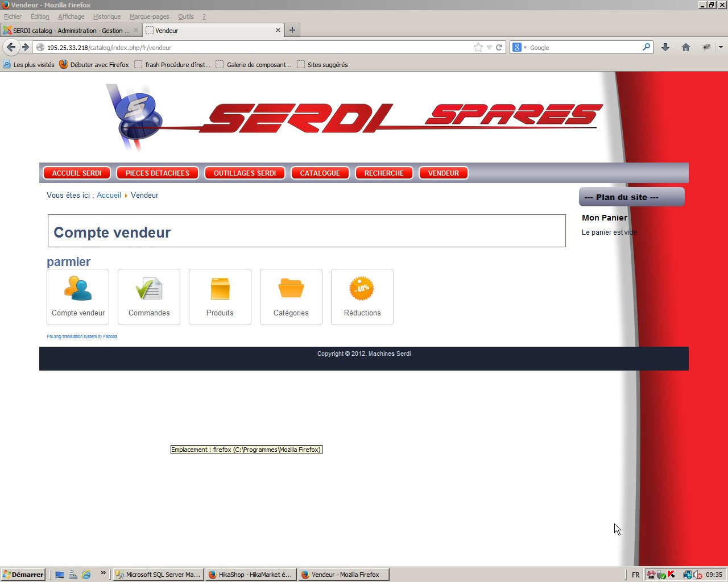Screen dimensions: 728x582
Task: Switch to Microsoft SQL Server Management taskbar window
Action: pos(158,575)
